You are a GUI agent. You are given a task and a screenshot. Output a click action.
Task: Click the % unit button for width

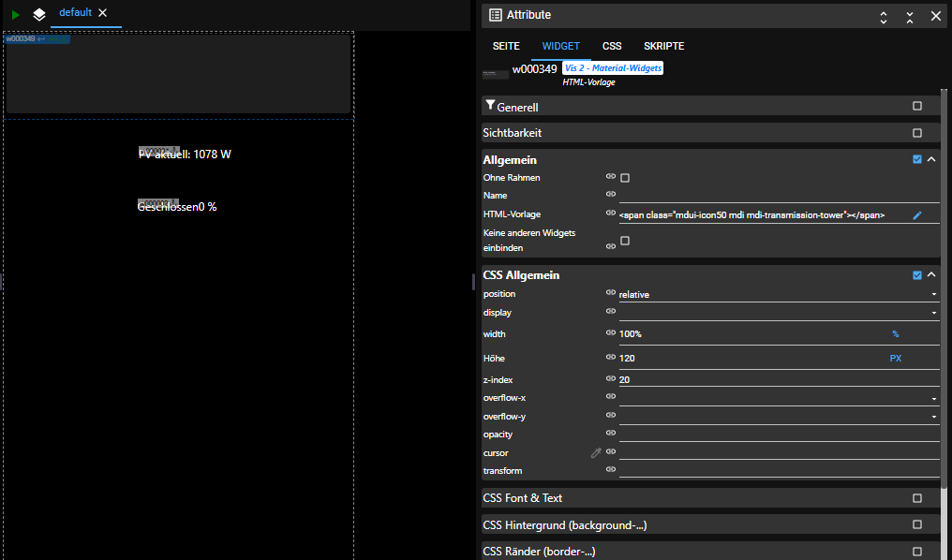click(x=895, y=333)
